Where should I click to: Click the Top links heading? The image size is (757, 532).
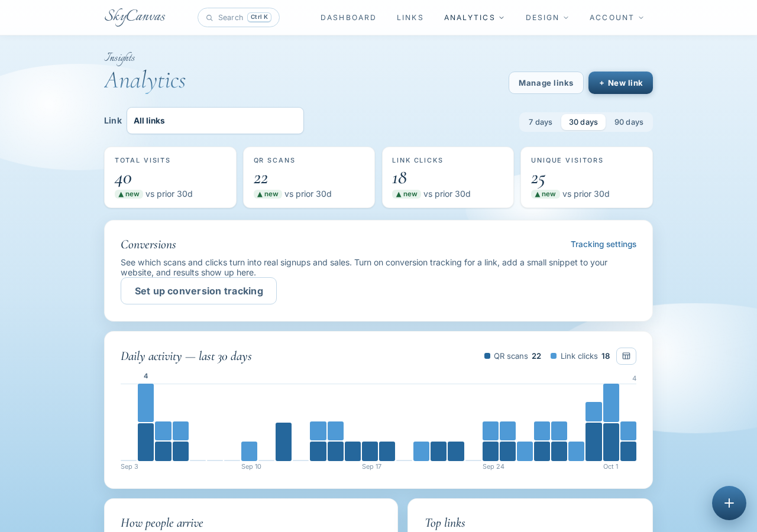click(x=445, y=523)
